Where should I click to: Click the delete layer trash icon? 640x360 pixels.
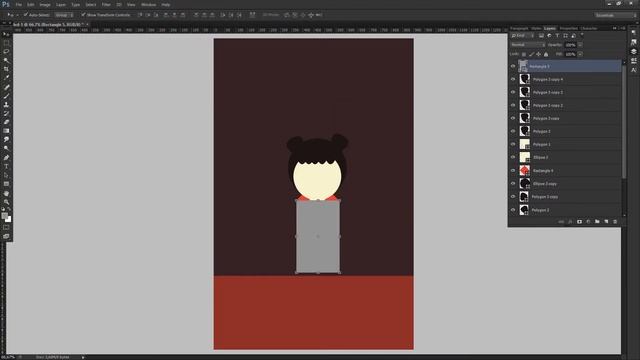[615, 222]
